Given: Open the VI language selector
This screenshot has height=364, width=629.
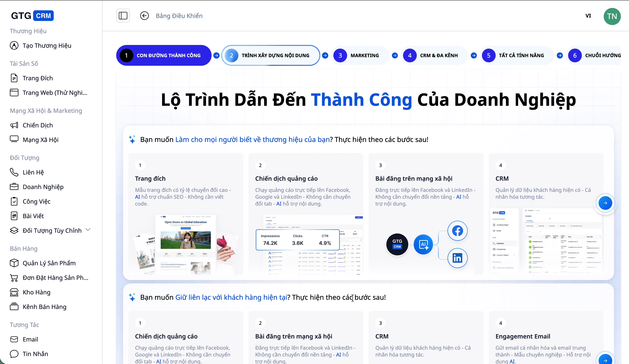Looking at the screenshot, I should 588,16.
